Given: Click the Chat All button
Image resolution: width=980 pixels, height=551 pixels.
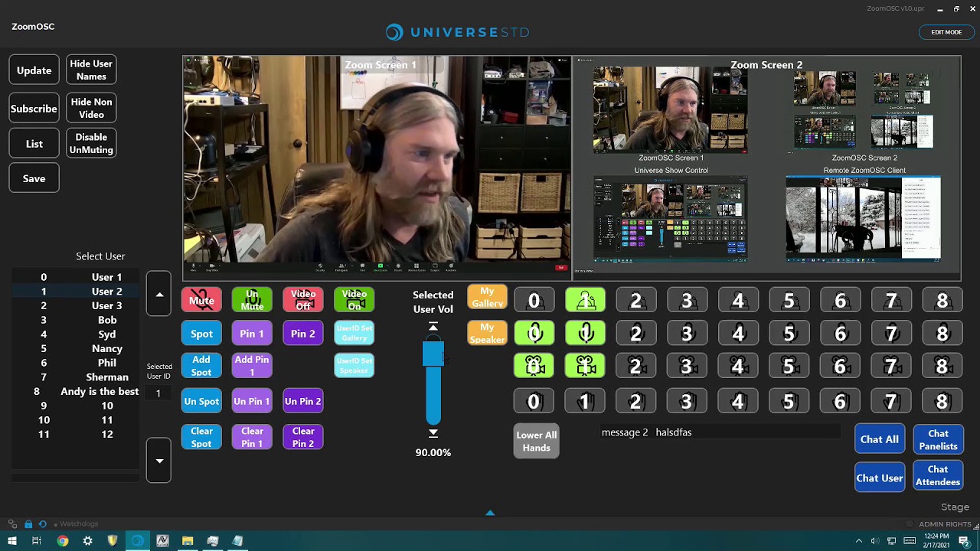Looking at the screenshot, I should 879,439.
